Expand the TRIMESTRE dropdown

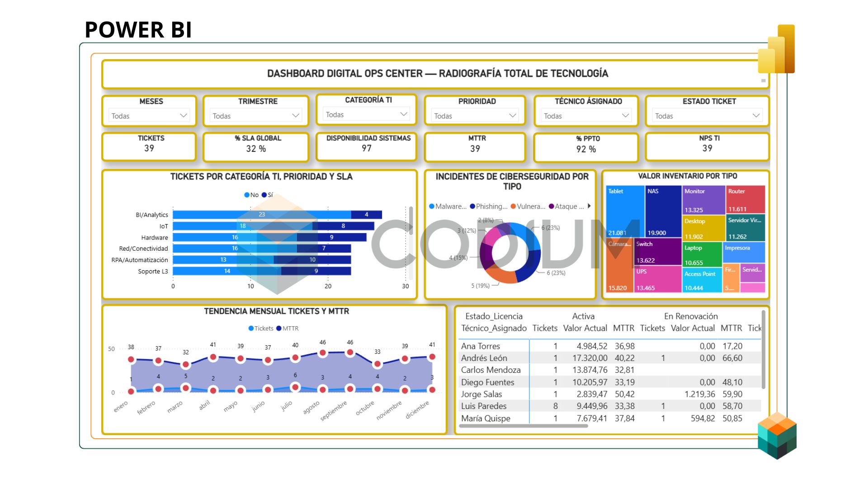256,116
